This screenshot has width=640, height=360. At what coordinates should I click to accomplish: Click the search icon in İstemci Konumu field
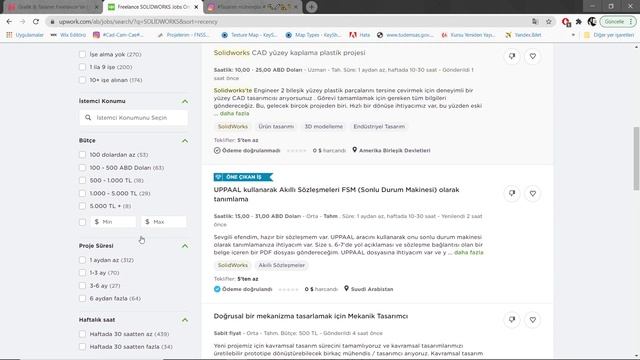[88, 118]
